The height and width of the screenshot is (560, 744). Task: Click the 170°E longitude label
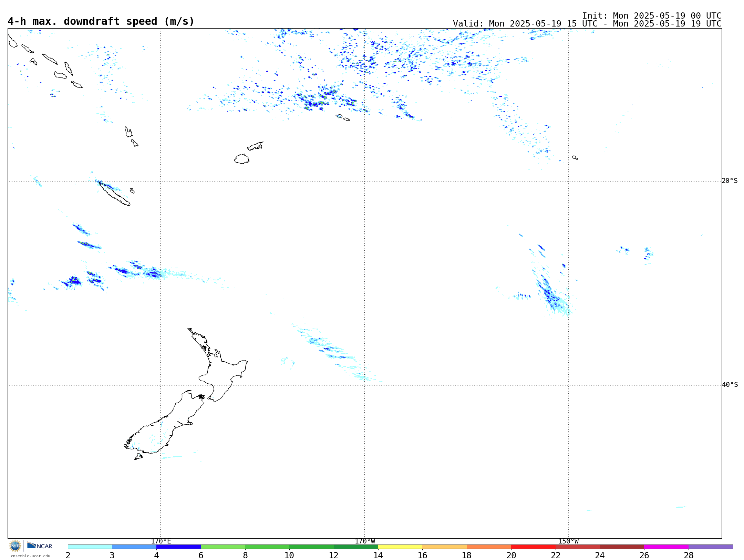[x=161, y=541]
